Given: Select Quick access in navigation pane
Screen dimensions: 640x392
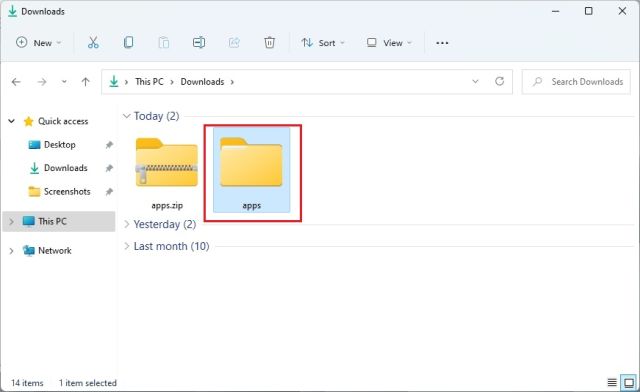Looking at the screenshot, I should [63, 121].
